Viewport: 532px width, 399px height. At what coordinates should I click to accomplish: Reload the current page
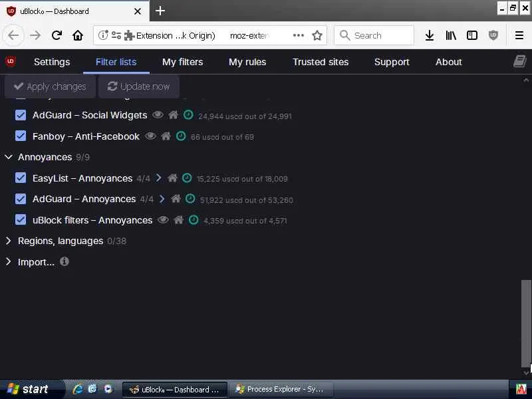pyautogui.click(x=57, y=35)
